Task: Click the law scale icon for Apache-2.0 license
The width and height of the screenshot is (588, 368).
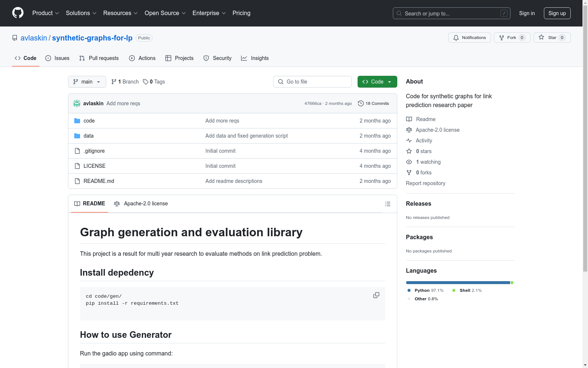Action: pos(409,130)
